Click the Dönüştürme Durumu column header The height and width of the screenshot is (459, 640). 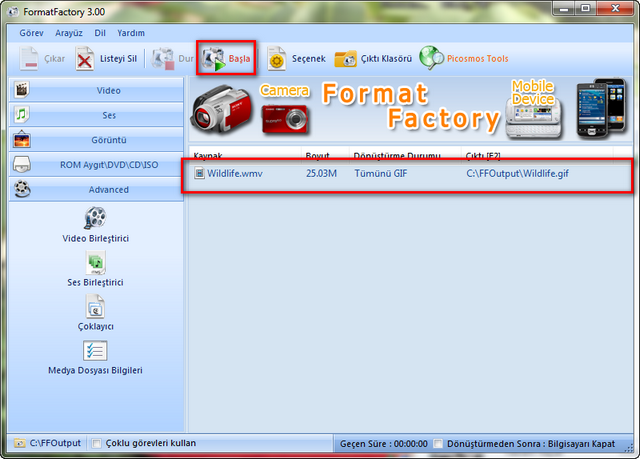pos(405,155)
